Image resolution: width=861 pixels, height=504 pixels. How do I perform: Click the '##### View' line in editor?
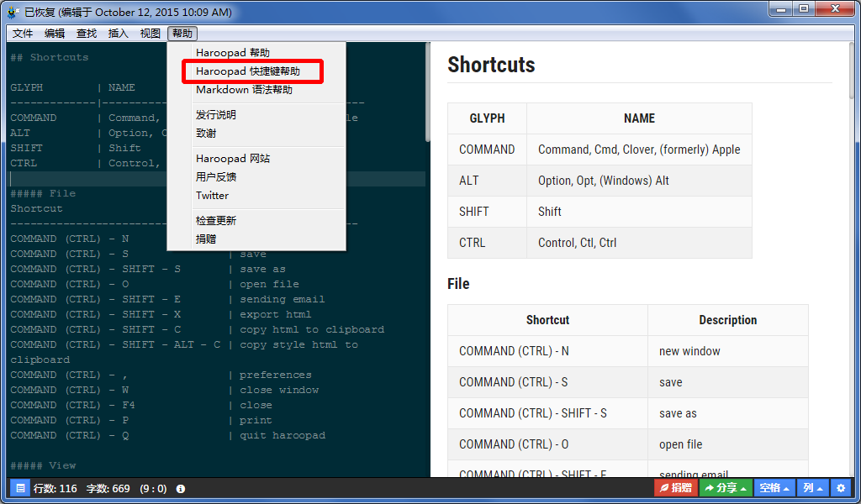pos(43,465)
